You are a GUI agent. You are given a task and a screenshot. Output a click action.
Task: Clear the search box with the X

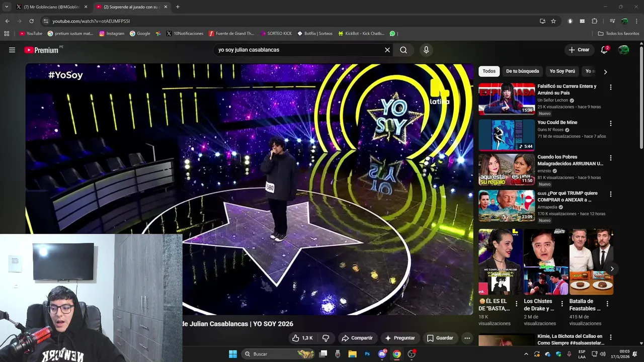pos(387,50)
